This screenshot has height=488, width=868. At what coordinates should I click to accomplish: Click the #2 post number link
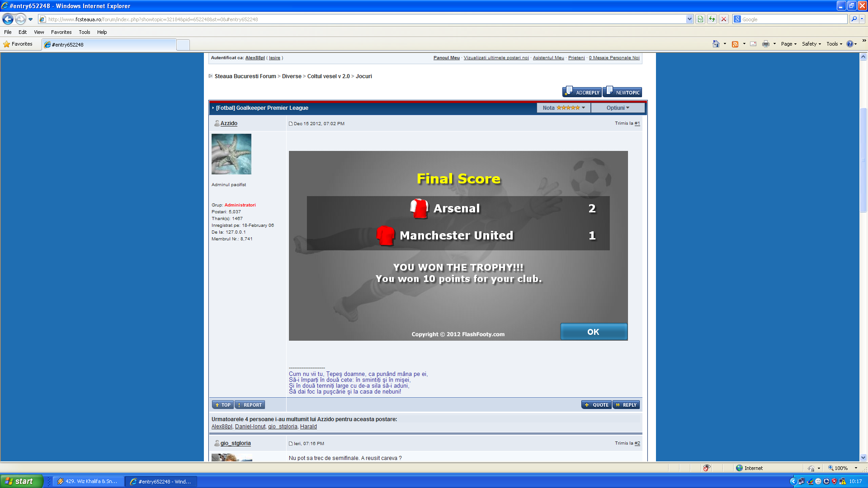637,443
